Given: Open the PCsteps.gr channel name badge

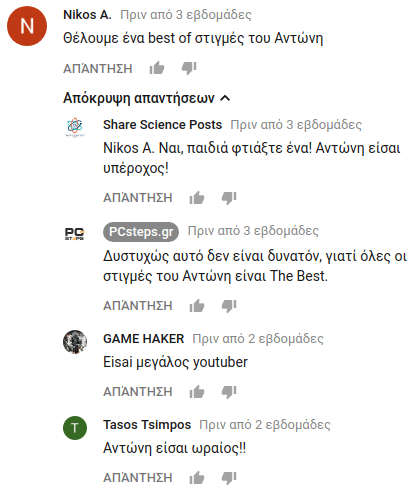Looking at the screenshot, I should [141, 232].
